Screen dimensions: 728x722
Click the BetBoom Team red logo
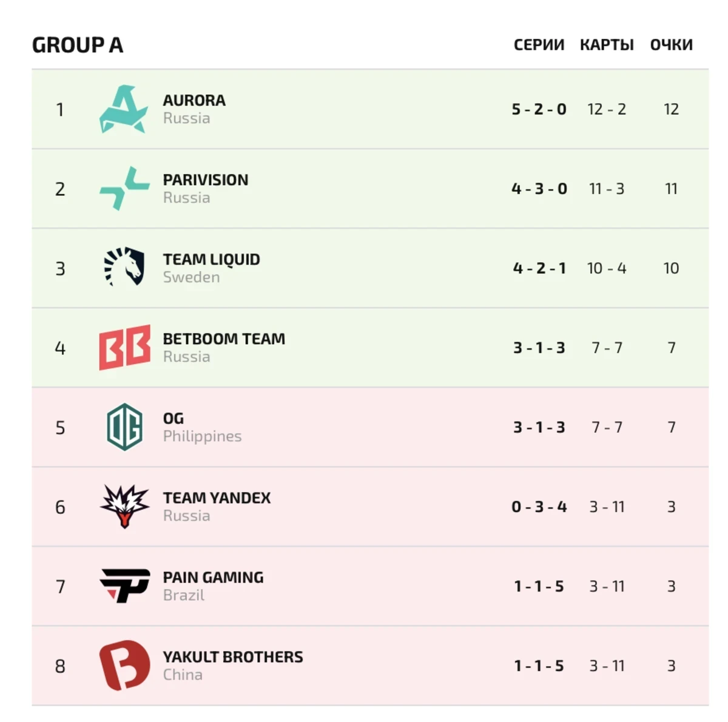tap(124, 347)
